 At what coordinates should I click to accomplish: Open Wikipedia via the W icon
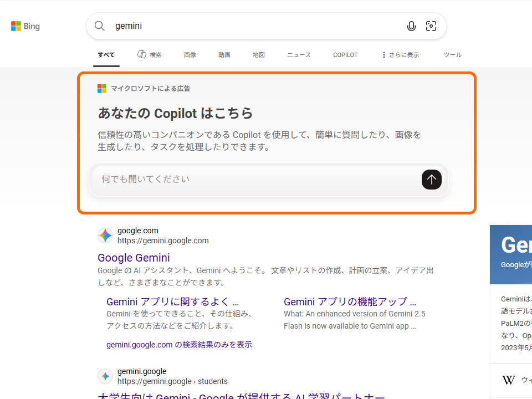pos(508,380)
